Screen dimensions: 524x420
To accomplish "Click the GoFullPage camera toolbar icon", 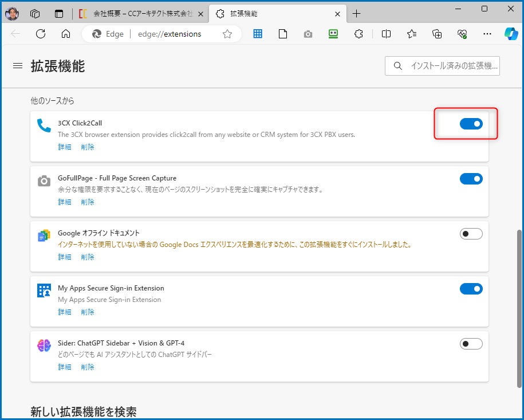I will tap(308, 34).
